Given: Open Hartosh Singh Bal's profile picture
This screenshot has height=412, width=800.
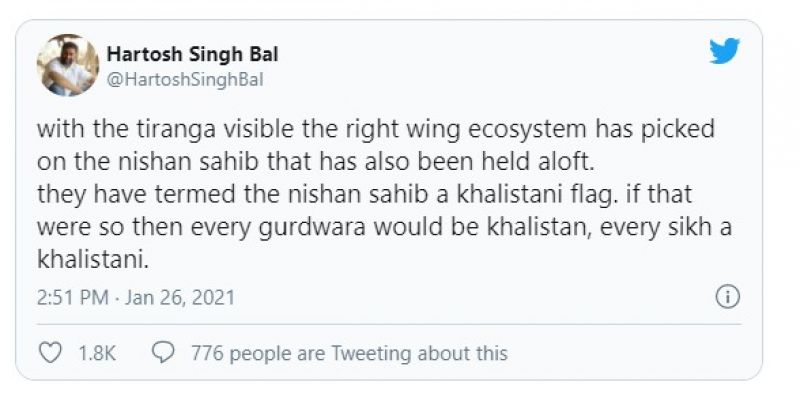Looking at the screenshot, I should tap(68, 65).
